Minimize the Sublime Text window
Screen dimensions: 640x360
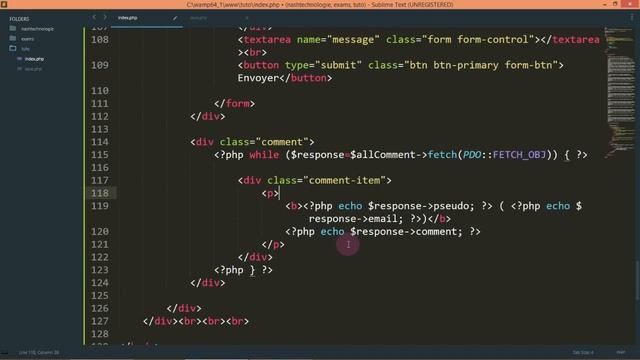click(604, 4)
